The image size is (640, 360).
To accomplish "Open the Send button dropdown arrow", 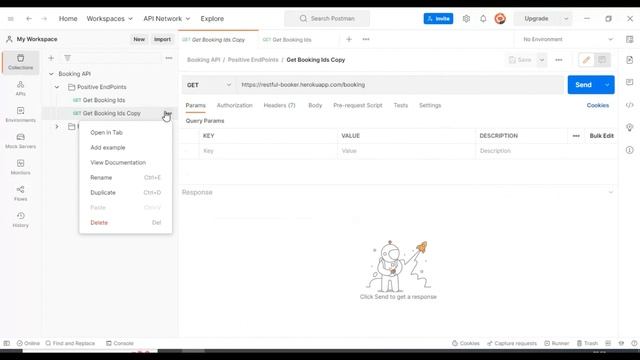I will tap(607, 85).
